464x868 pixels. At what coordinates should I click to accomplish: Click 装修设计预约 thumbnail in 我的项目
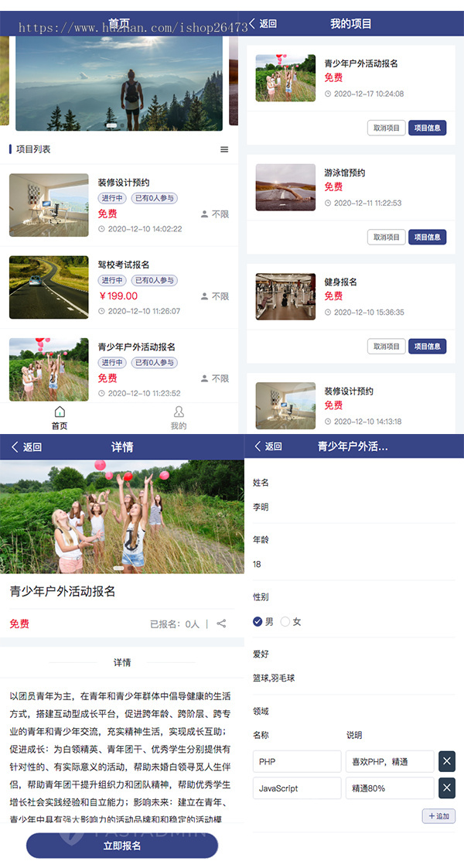[285, 406]
